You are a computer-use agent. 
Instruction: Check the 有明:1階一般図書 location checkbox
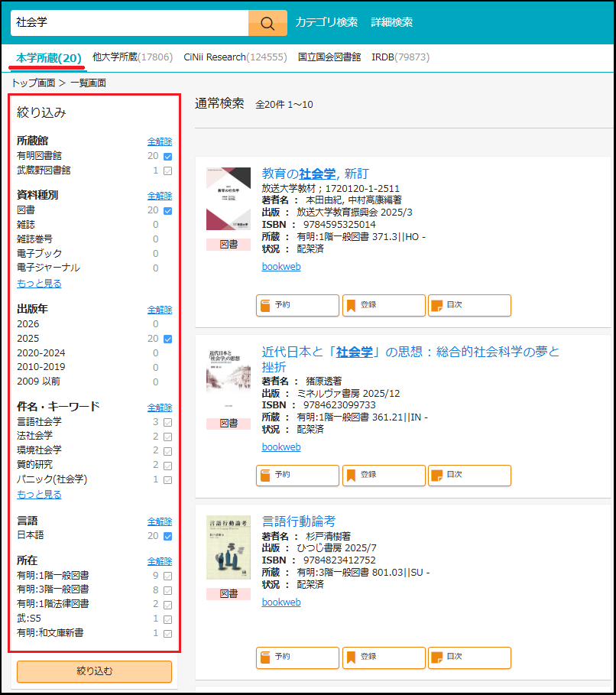(167, 576)
